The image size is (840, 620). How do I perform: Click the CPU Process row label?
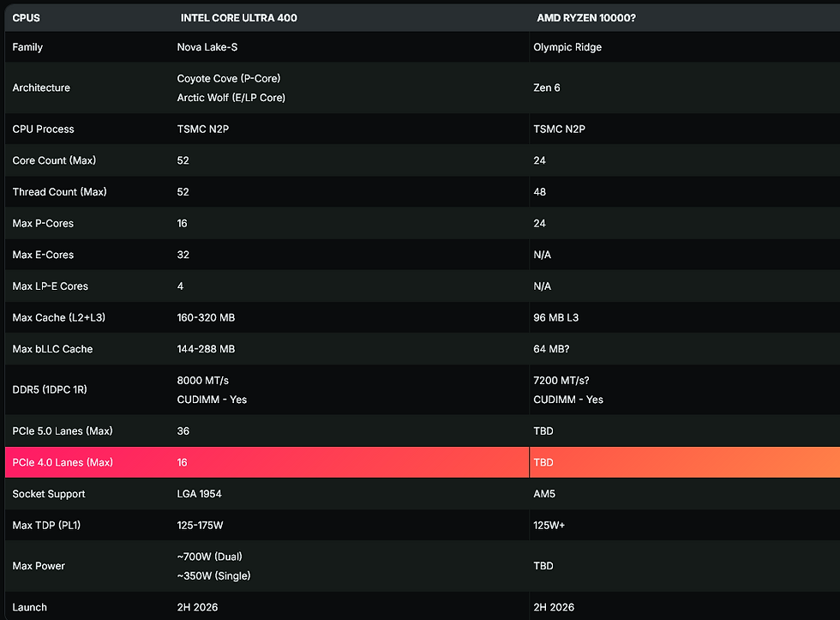(x=43, y=129)
